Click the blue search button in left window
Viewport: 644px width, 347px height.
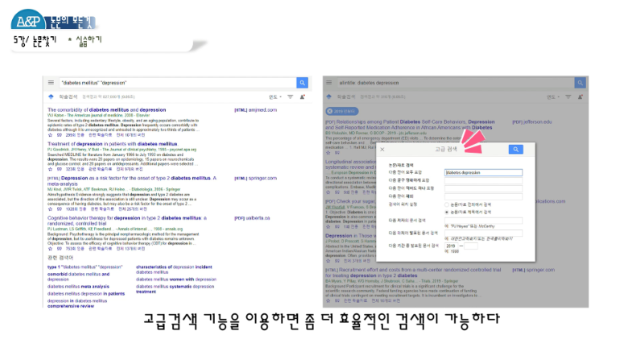302,82
